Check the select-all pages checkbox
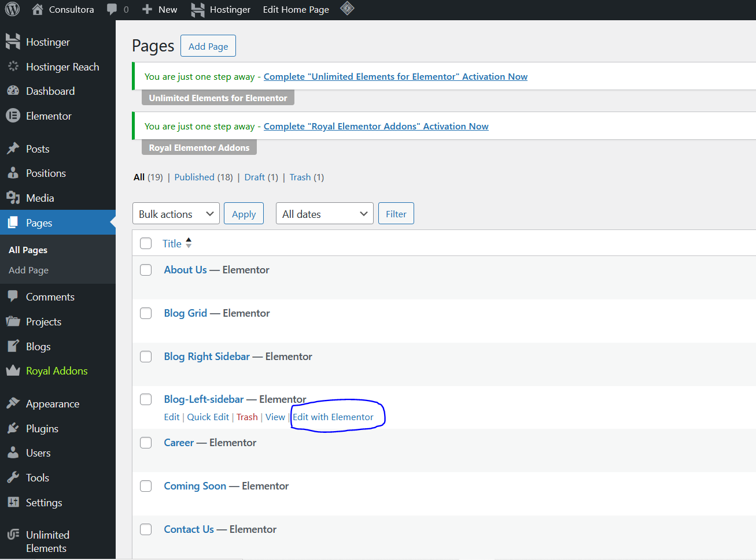 pos(145,243)
